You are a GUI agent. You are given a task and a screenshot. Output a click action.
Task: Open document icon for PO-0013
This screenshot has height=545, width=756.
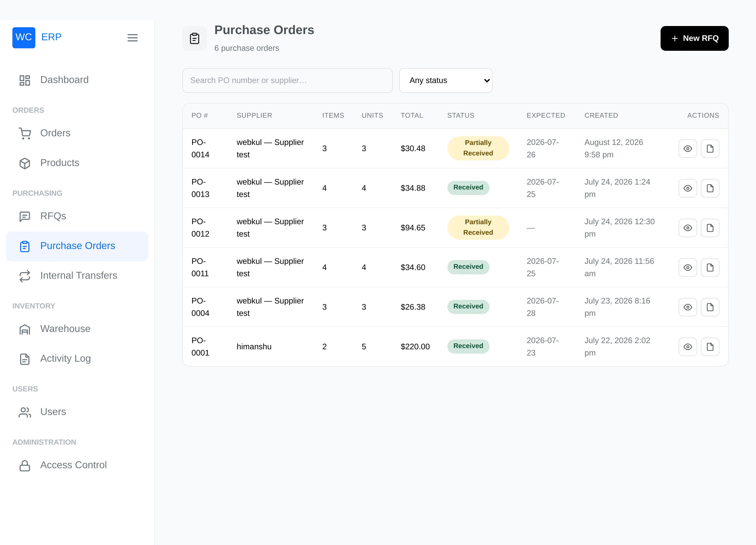click(x=710, y=188)
